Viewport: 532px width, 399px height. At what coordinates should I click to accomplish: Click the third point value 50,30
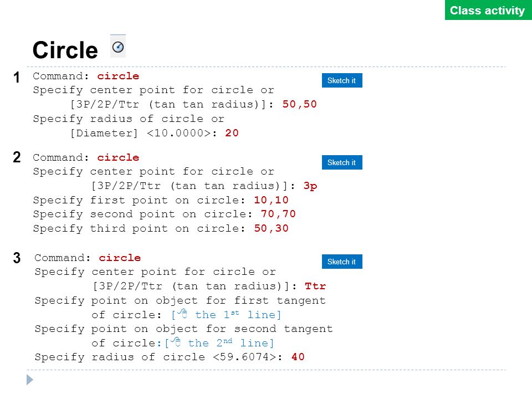click(x=271, y=228)
